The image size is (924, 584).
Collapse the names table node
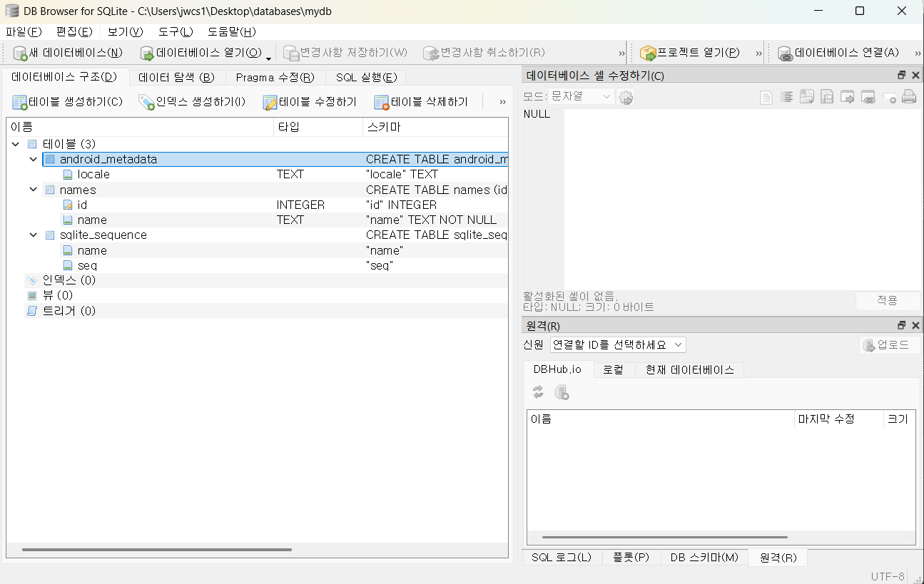[x=33, y=190]
